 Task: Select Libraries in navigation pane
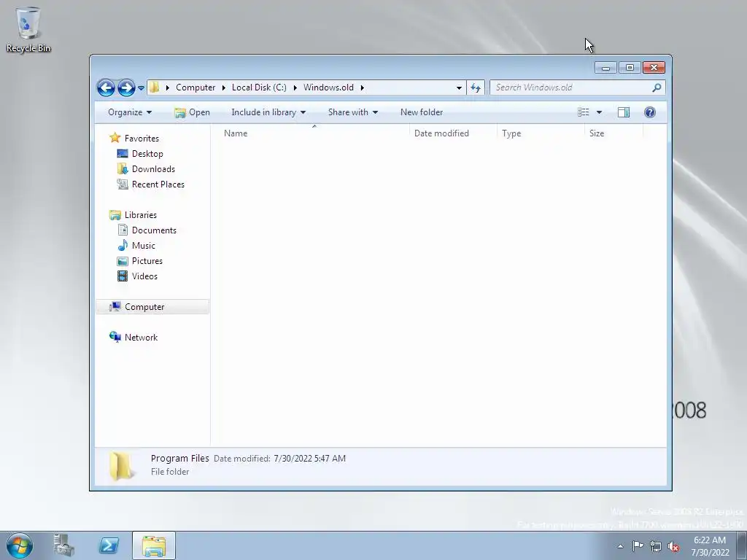(x=141, y=215)
